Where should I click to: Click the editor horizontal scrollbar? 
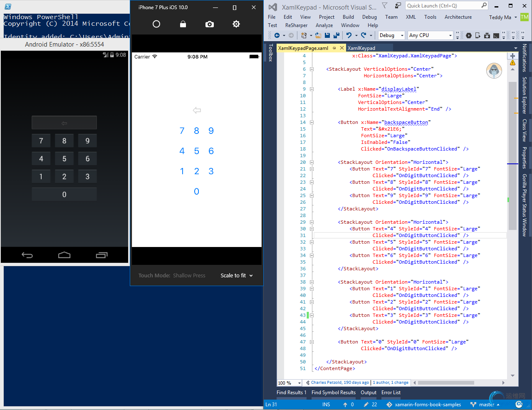[445, 383]
